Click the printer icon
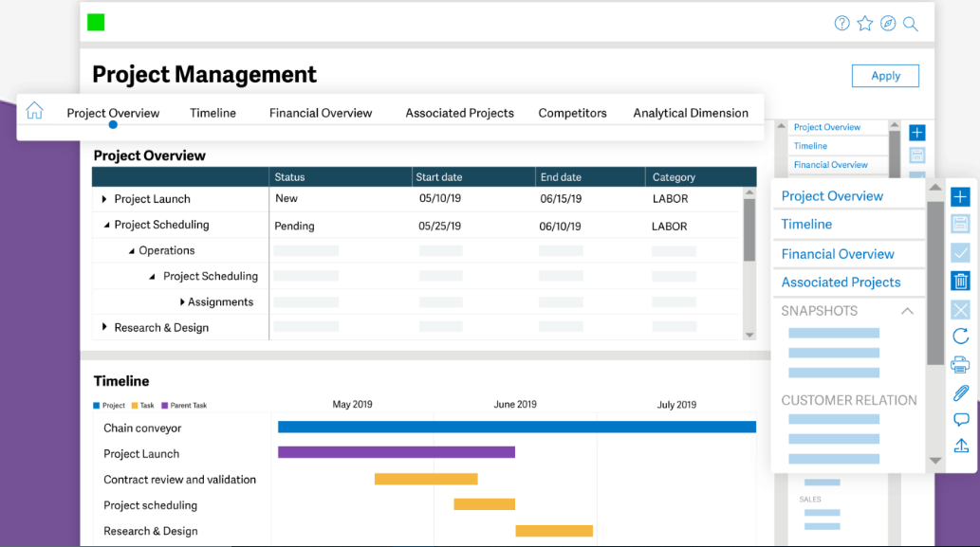This screenshot has height=547, width=980. pyautogui.click(x=960, y=364)
